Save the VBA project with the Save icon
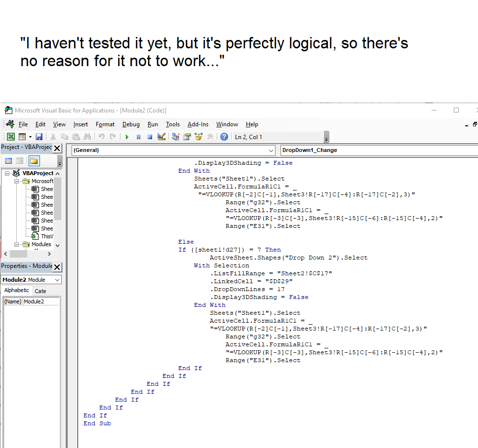The width and height of the screenshot is (478, 448). (39, 137)
